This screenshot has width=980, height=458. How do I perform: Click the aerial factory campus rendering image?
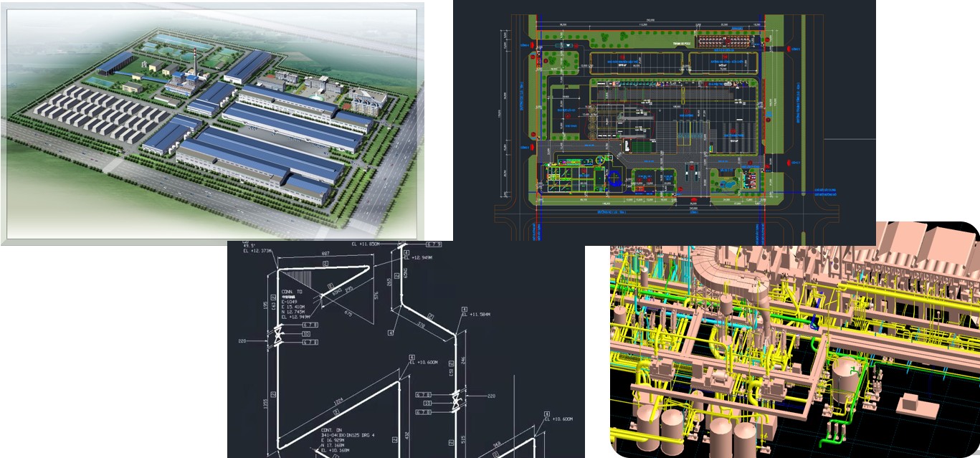(215, 122)
